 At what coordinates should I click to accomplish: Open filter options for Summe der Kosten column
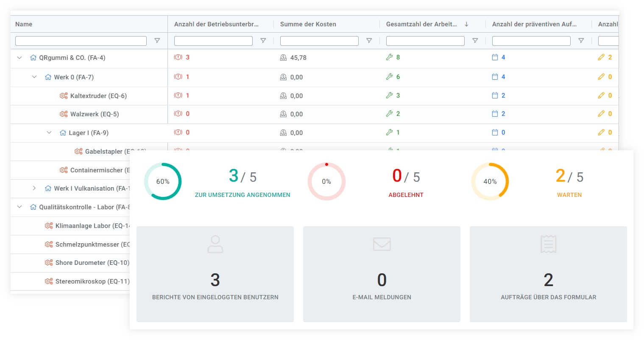tap(369, 41)
